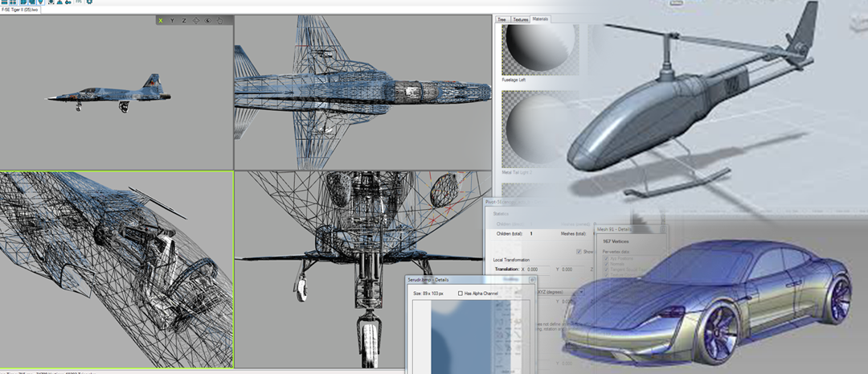This screenshot has width=868, height=374.
Task: Click the side-view jet viewport
Action: click(x=117, y=92)
